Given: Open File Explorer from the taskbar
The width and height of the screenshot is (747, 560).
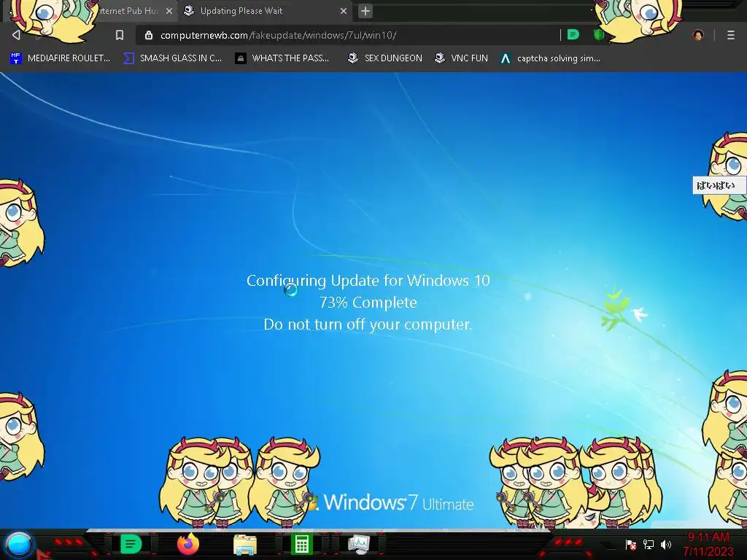Looking at the screenshot, I should tap(245, 544).
